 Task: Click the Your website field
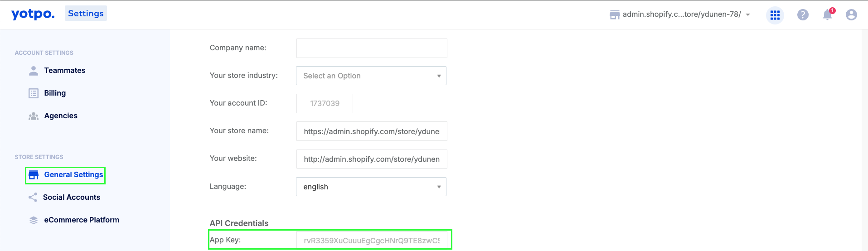click(x=372, y=159)
